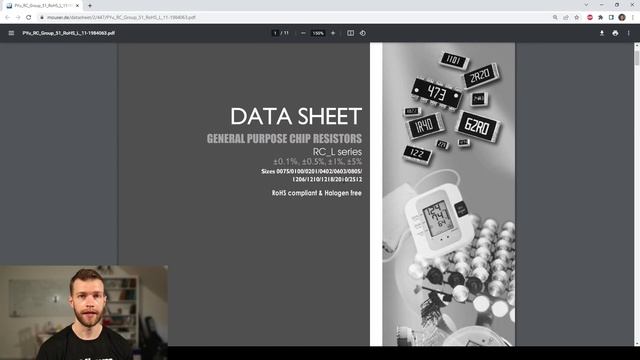The image size is (640, 360).
Task: Click the magnifier zoom icon in the address bar
Action: [x=555, y=18]
